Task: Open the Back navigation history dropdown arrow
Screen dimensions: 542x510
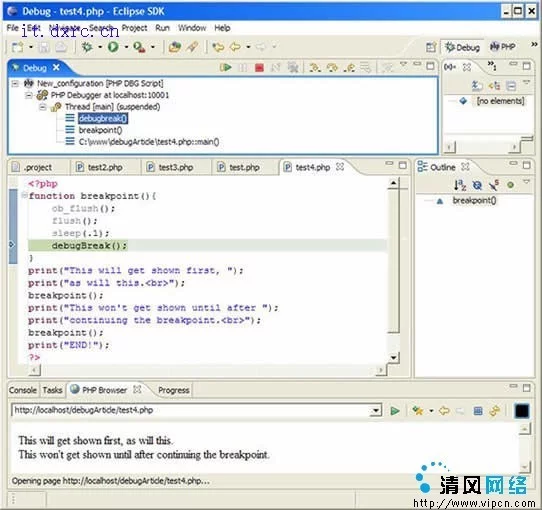Action: 248,47
